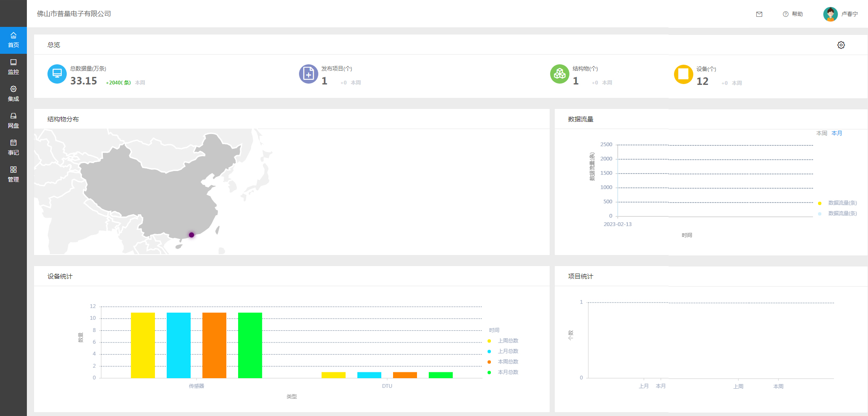
Task: Switch data flow chart to 本周
Action: tap(821, 133)
